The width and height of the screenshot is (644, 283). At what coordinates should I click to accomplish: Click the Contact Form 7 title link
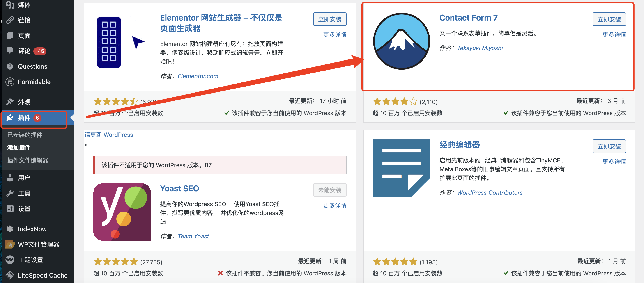469,18
